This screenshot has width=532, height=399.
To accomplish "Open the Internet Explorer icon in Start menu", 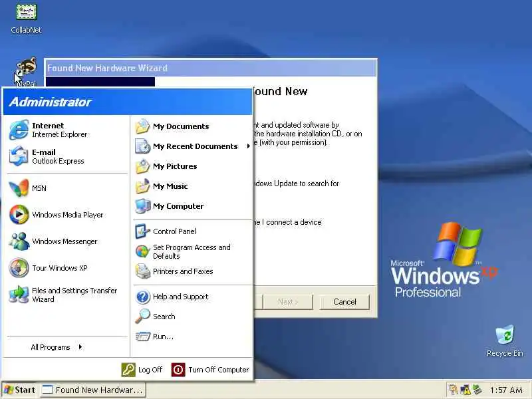I will pyautogui.click(x=19, y=130).
